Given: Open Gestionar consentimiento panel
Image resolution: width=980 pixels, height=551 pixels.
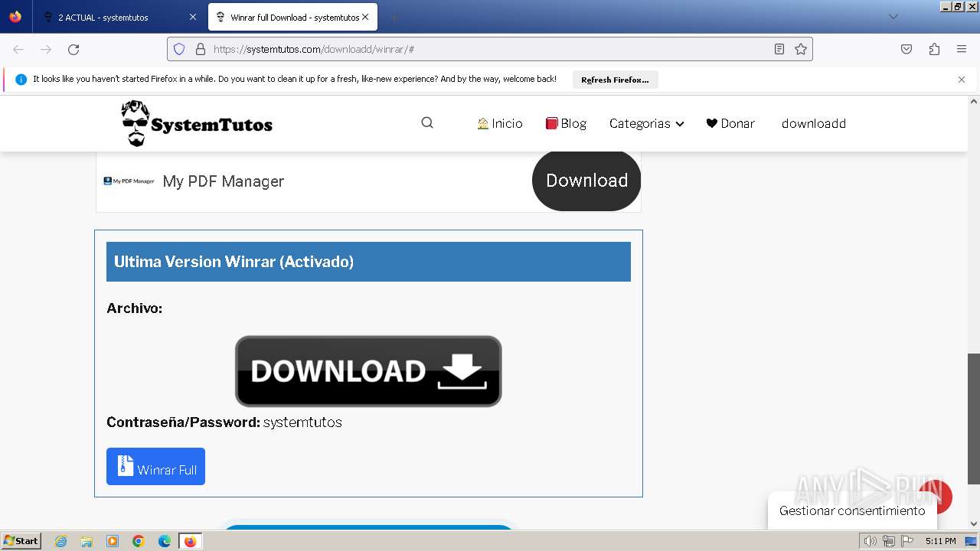Looking at the screenshot, I should pyautogui.click(x=852, y=510).
